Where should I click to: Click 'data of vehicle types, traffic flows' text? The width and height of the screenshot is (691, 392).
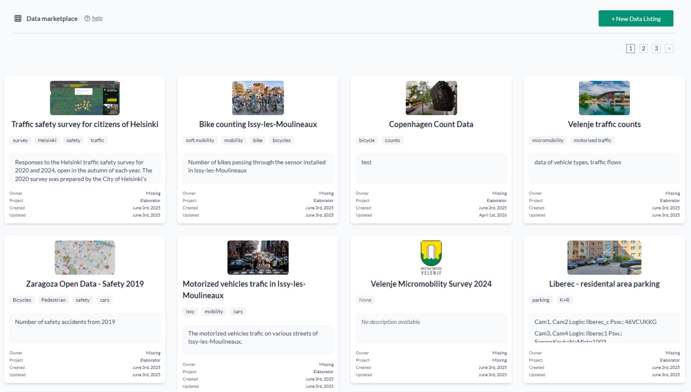click(578, 162)
